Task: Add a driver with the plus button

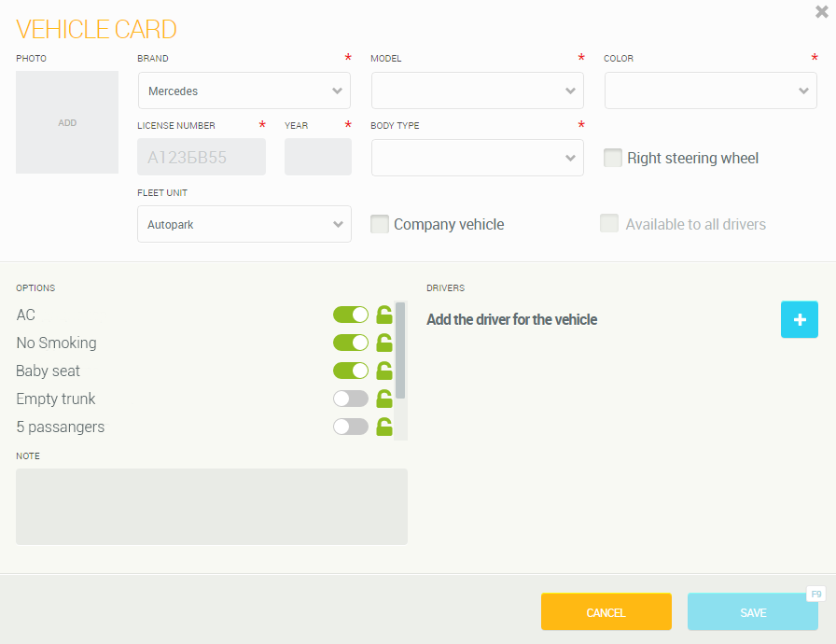Action: pos(799,319)
